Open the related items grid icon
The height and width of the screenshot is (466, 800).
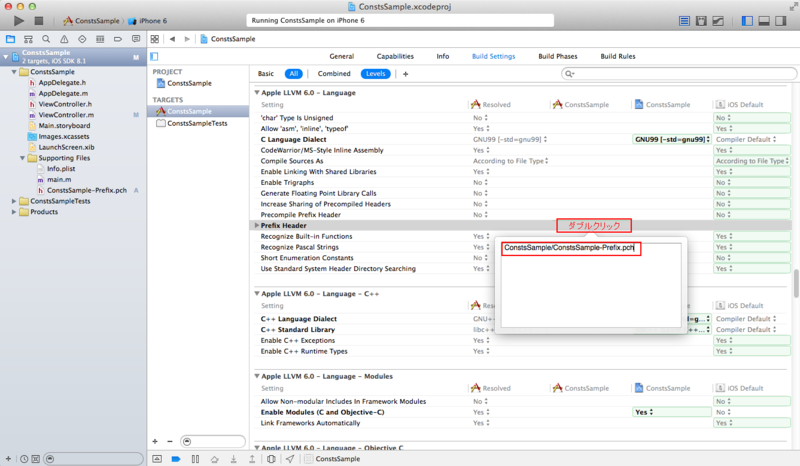click(x=155, y=39)
